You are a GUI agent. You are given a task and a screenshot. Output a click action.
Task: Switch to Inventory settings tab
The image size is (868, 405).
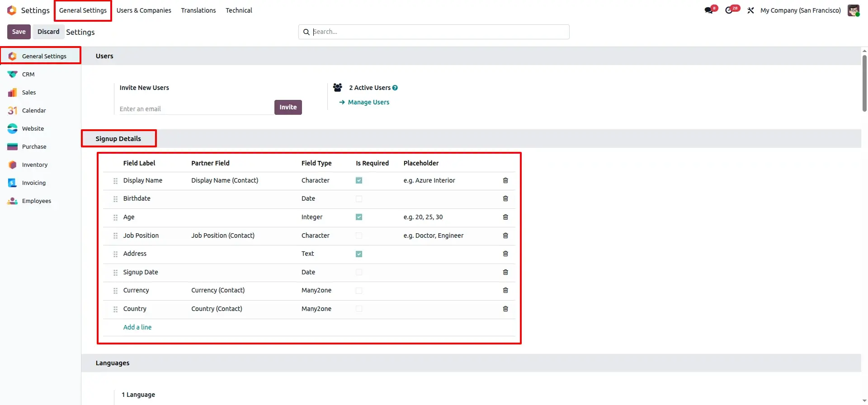[41, 165]
